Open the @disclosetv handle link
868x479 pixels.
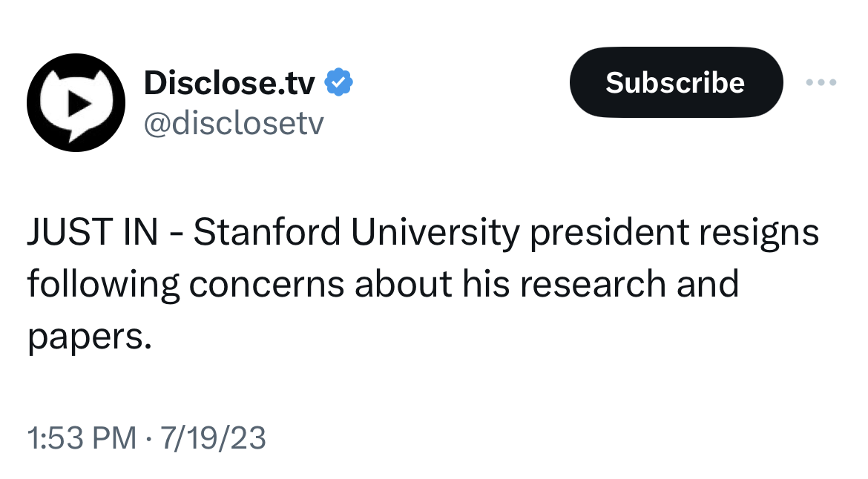(x=234, y=123)
